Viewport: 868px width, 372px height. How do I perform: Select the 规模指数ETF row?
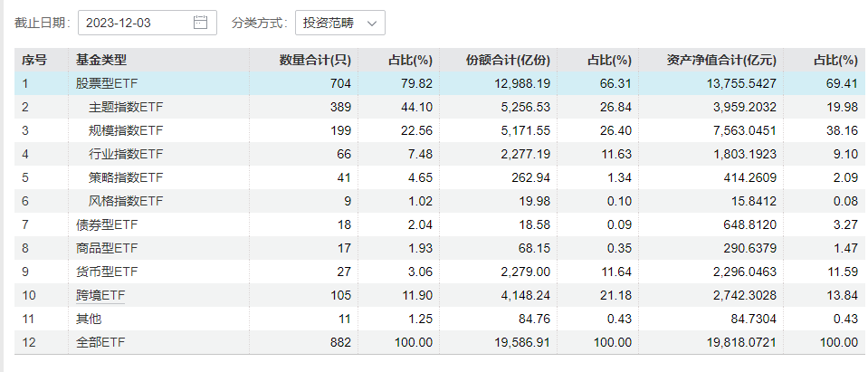click(126, 130)
